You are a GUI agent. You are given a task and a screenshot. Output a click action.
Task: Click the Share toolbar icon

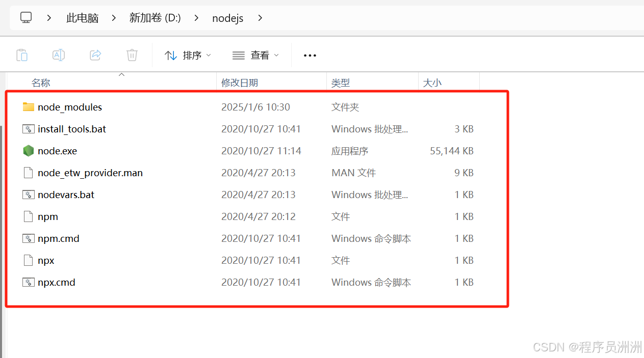[95, 55]
